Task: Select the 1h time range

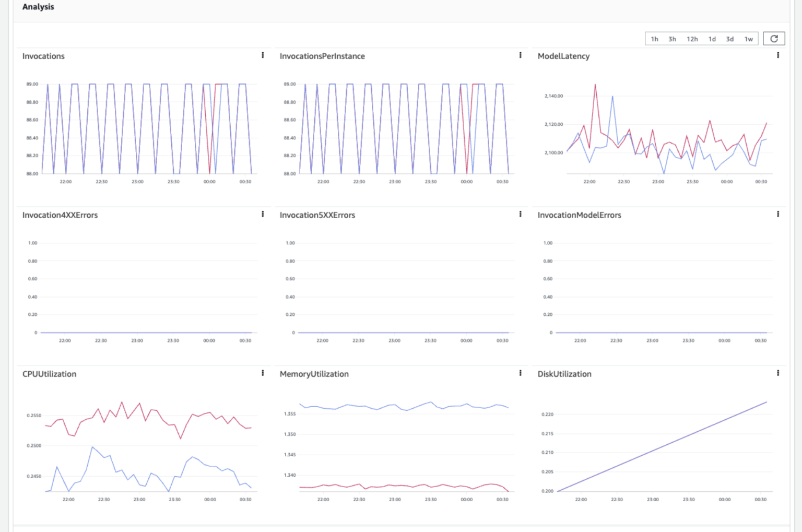Action: point(654,39)
